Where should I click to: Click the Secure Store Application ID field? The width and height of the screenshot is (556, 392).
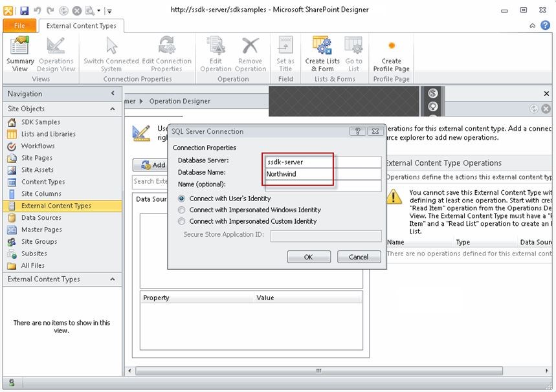(326, 236)
